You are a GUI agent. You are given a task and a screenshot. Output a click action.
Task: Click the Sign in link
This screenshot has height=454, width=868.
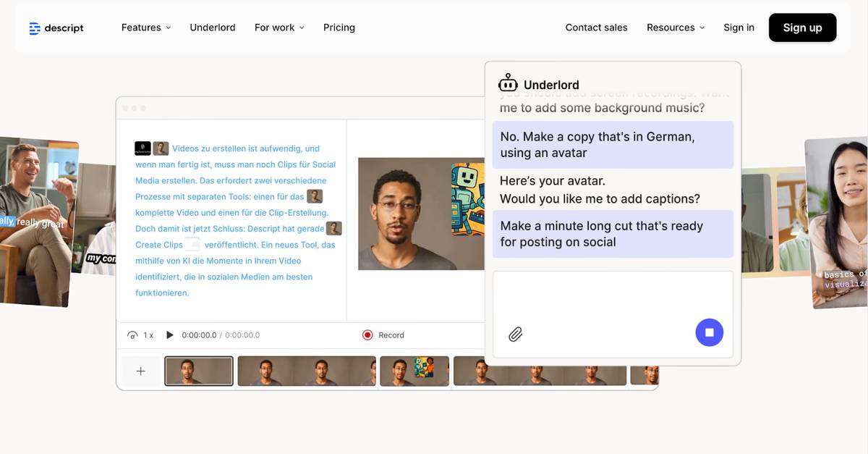pyautogui.click(x=739, y=28)
